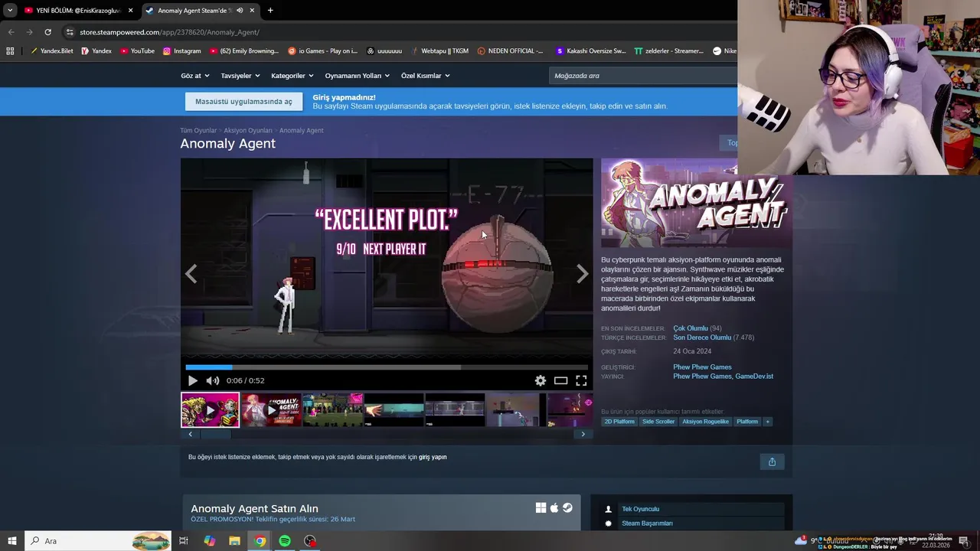
Task: Select the Aksiyon Roguelike tag
Action: coord(705,422)
